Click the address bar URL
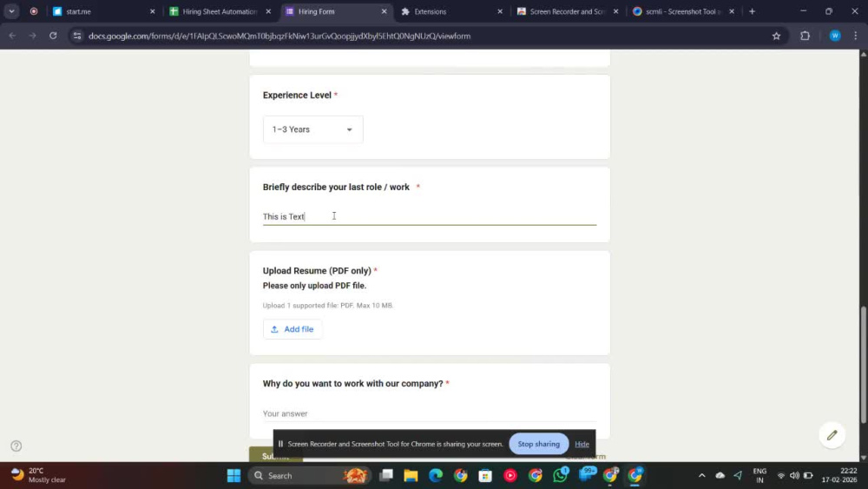The height and width of the screenshot is (489, 868). click(279, 36)
